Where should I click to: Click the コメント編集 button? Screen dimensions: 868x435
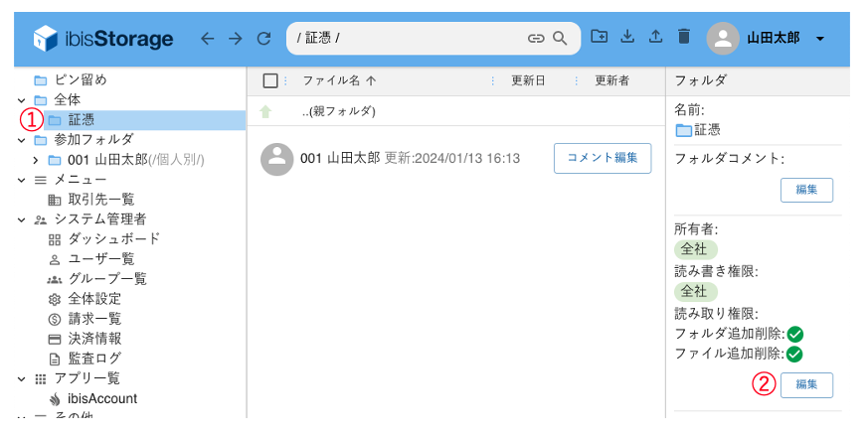point(602,159)
